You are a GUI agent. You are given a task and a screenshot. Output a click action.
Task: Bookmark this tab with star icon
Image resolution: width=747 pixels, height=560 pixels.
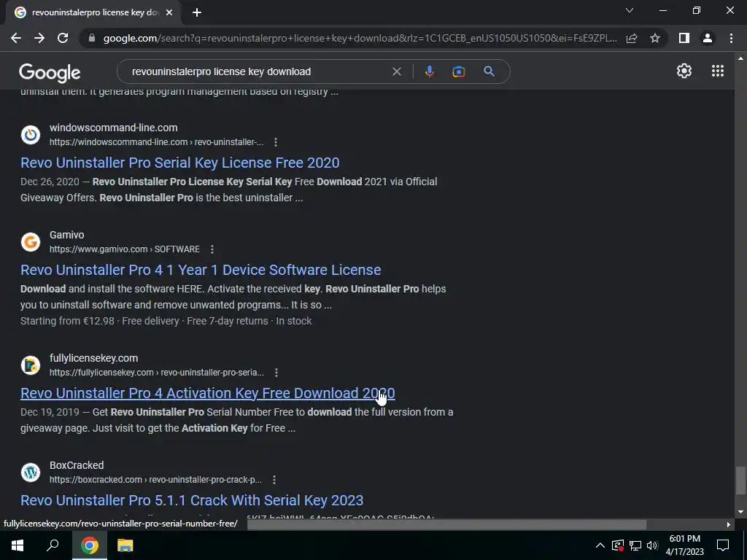(655, 38)
